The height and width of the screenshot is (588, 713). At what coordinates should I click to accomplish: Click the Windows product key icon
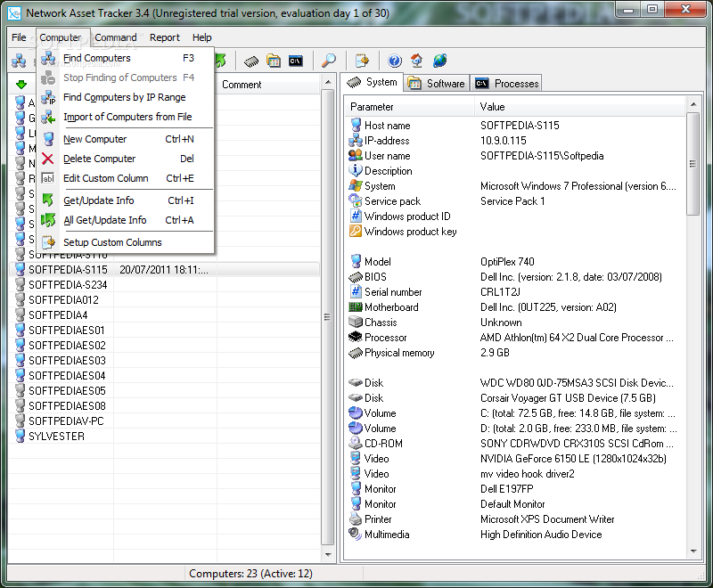(x=356, y=232)
